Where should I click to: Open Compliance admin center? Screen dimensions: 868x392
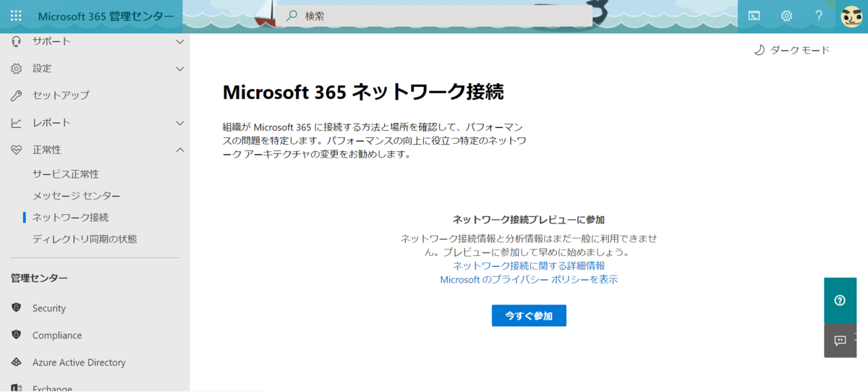57,336
